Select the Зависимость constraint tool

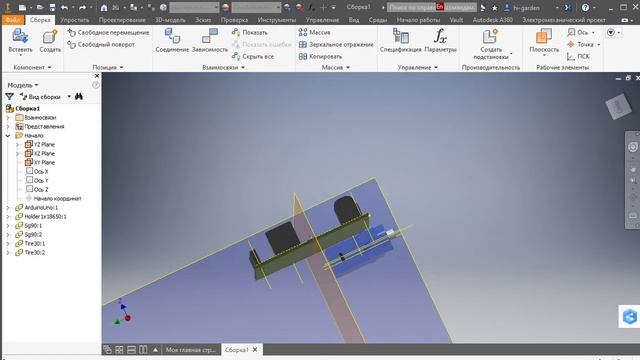210,40
